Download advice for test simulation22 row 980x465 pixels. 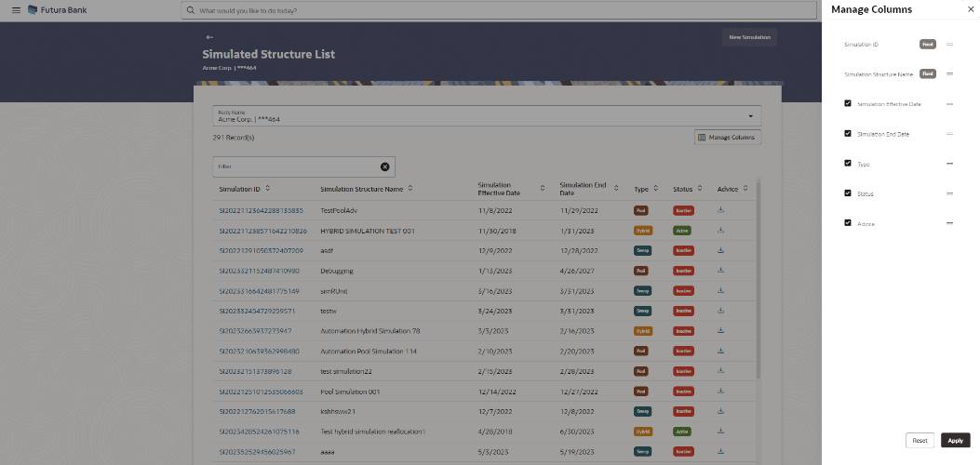(720, 371)
